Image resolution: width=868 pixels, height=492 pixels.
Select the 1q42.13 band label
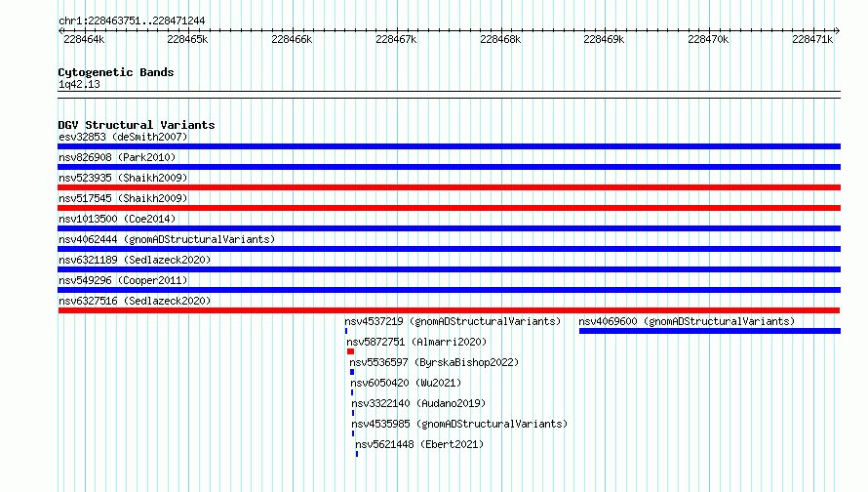coord(79,84)
